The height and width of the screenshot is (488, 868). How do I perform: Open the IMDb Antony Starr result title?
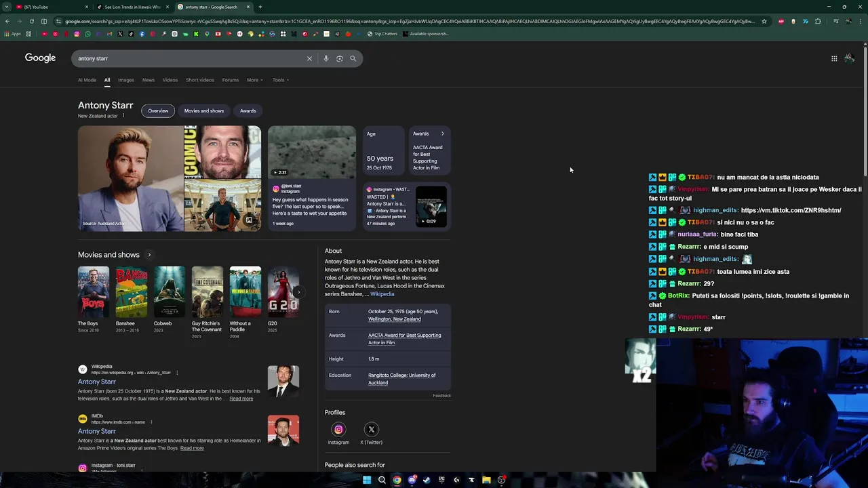click(x=96, y=431)
